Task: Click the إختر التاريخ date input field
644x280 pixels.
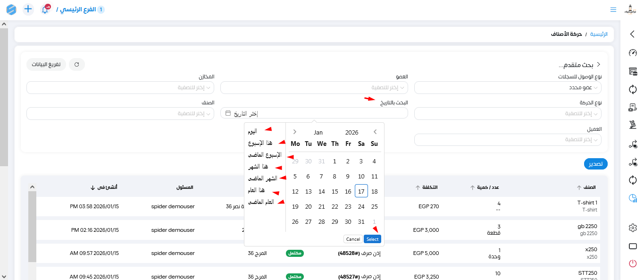Action: click(x=315, y=114)
